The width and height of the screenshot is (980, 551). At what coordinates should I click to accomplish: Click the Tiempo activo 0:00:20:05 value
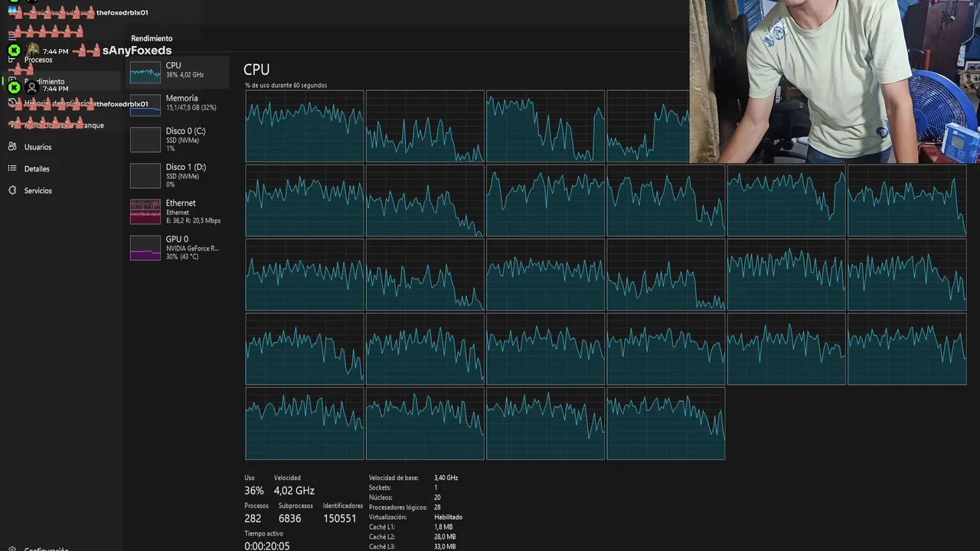pos(267,546)
